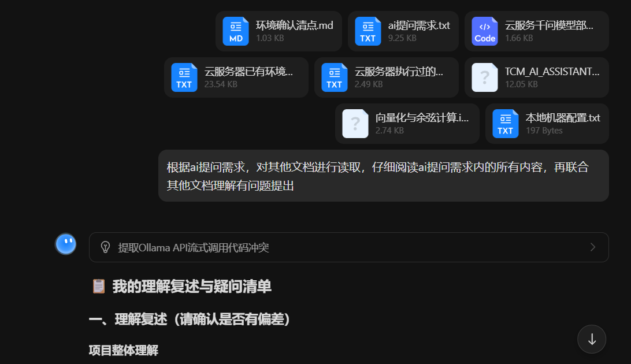This screenshot has width=631, height=364.
Task: Click the blue assistant avatar
Action: (66, 244)
